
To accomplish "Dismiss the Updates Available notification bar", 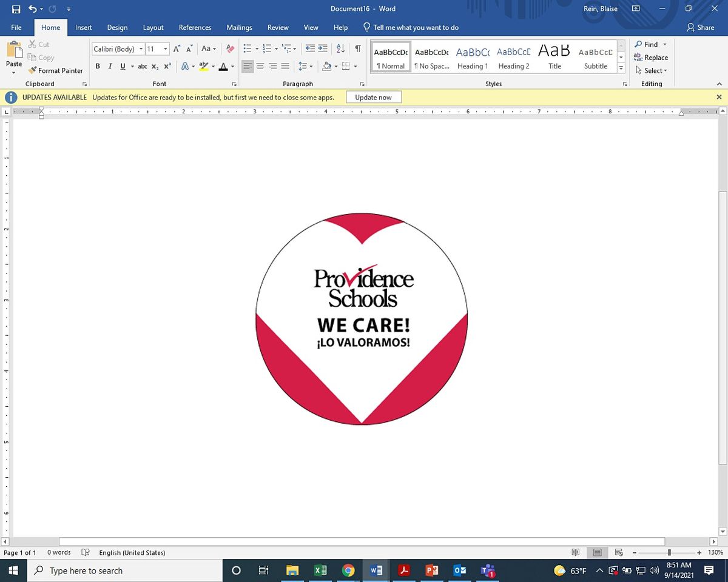I will pos(719,97).
